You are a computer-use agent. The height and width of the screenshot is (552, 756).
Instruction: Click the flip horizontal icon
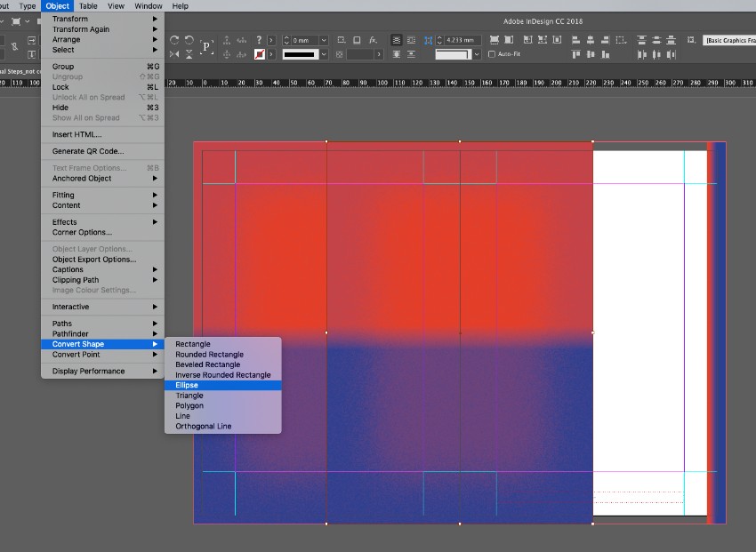(173, 54)
